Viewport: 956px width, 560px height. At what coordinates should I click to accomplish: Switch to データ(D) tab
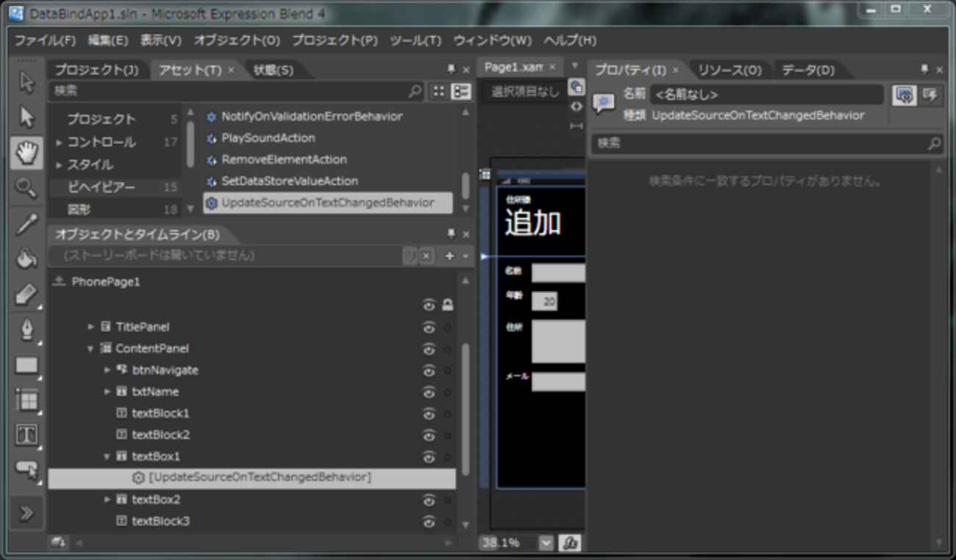click(x=808, y=70)
